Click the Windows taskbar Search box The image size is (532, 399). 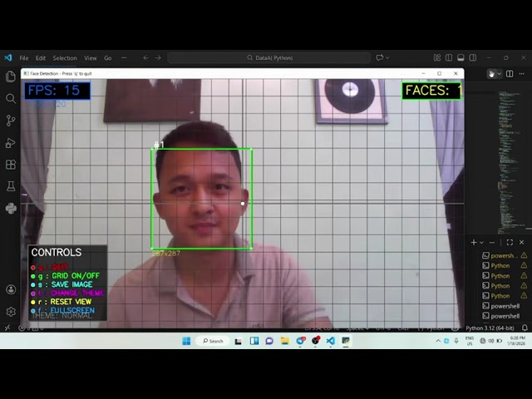tap(213, 341)
